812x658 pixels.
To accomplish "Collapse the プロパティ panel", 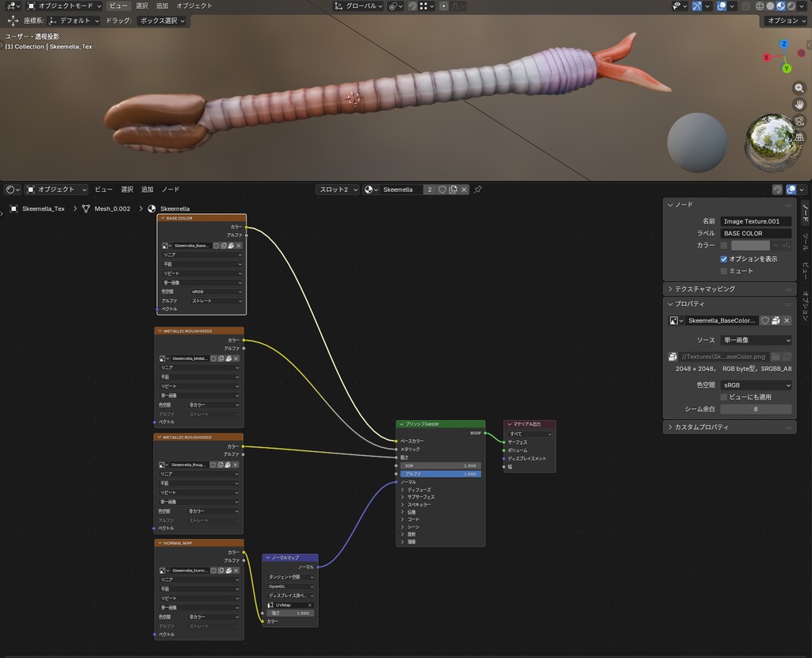I will (x=730, y=304).
